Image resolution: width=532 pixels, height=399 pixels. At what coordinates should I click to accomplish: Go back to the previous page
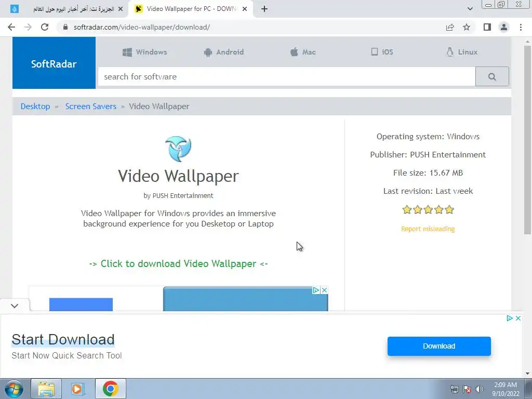[11, 27]
